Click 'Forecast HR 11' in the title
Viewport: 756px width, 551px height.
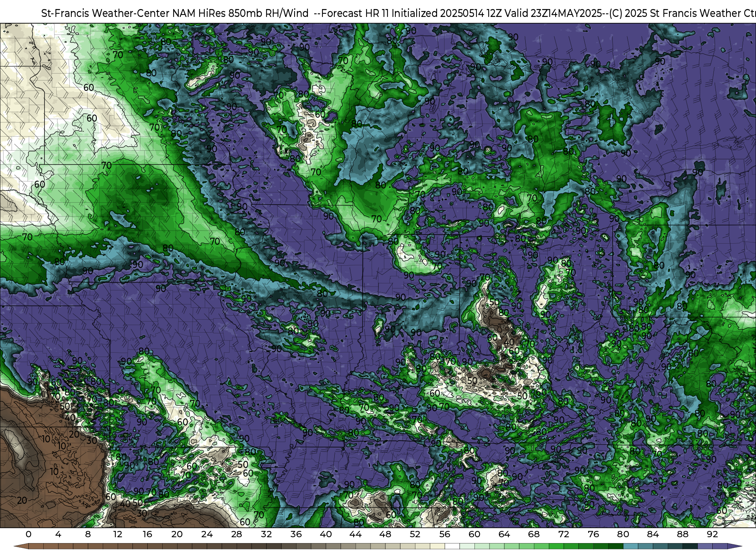click(x=355, y=13)
